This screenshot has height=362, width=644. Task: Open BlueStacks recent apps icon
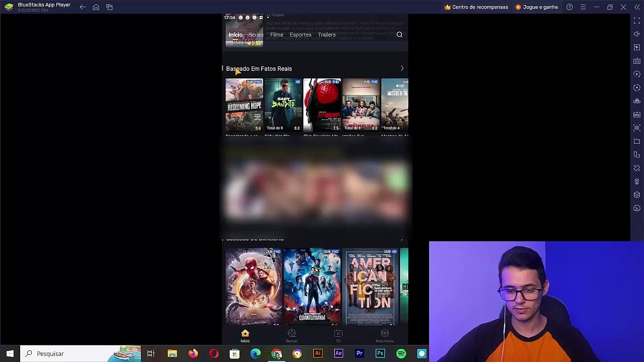[x=109, y=7]
